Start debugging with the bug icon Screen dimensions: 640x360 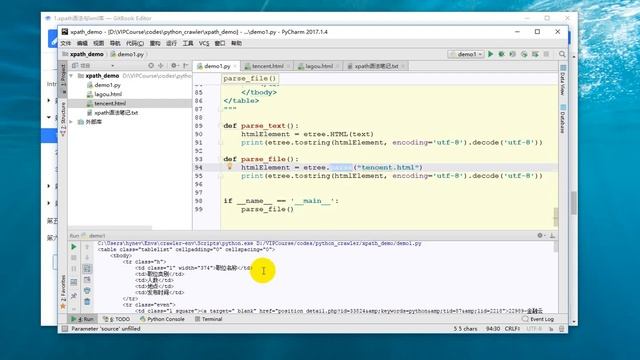502,54
